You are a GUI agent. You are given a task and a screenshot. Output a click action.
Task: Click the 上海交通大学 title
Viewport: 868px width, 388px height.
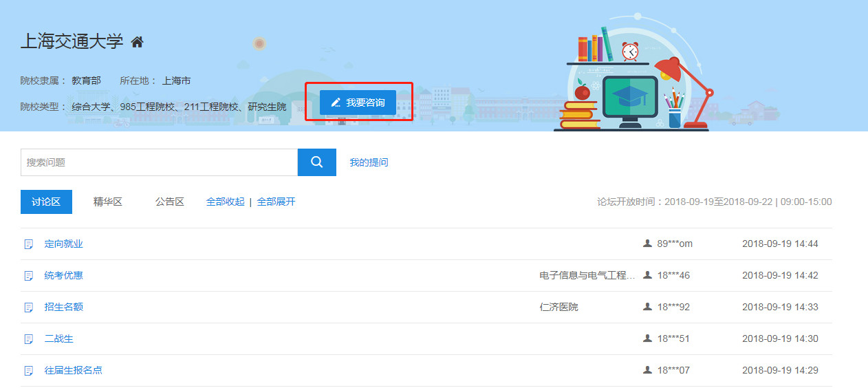click(x=72, y=41)
